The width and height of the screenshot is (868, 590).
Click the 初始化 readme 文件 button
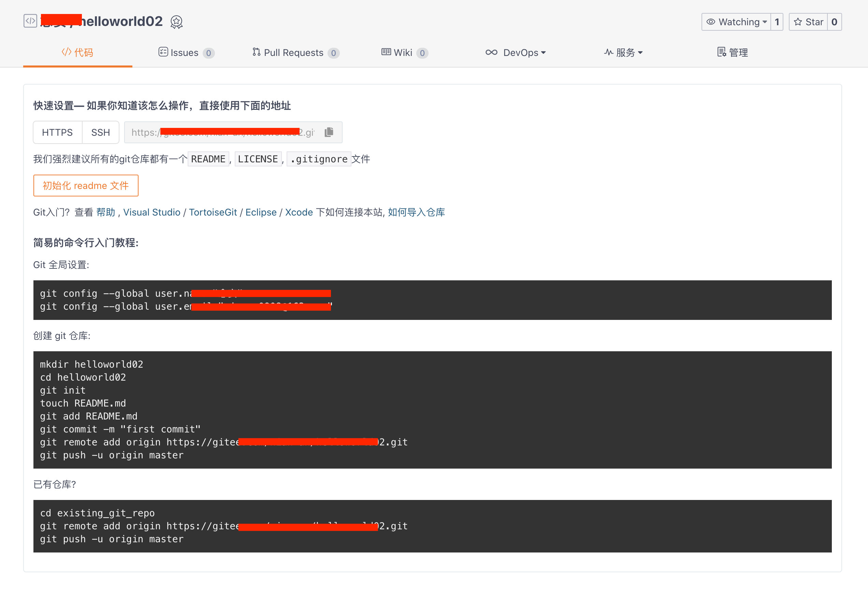(86, 186)
